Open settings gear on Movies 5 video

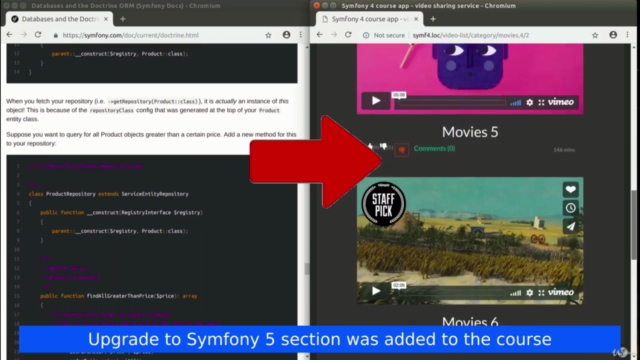[x=529, y=102]
